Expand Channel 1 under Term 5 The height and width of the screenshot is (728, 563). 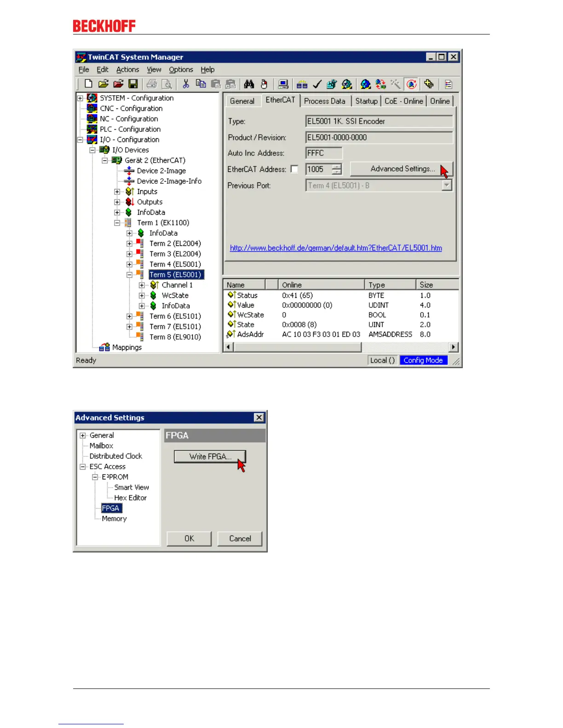pyautogui.click(x=142, y=285)
